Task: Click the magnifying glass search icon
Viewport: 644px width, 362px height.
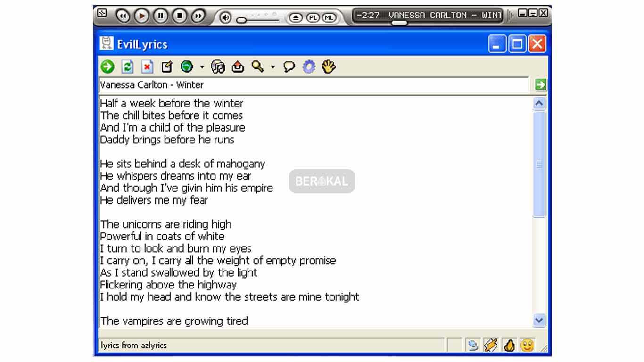Action: pyautogui.click(x=257, y=66)
